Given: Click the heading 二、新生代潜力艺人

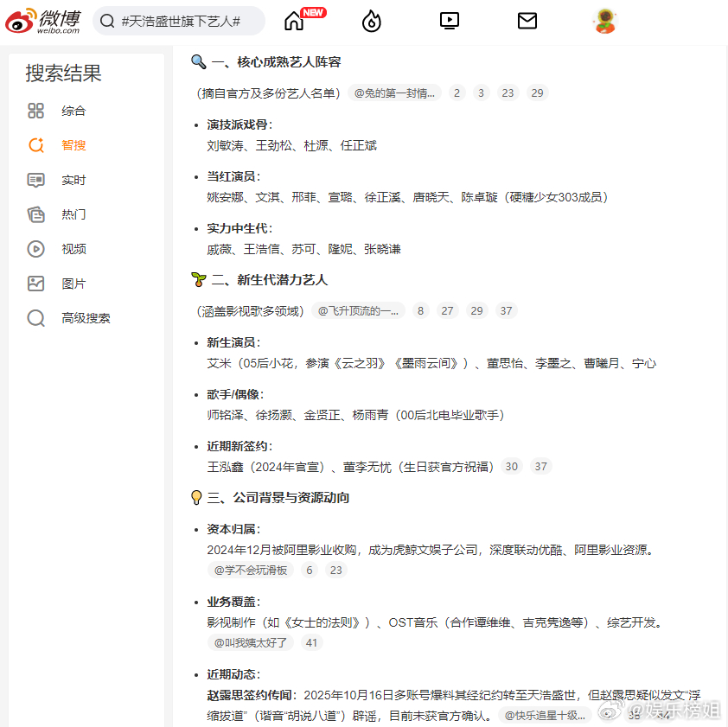Looking at the screenshot, I should [269, 279].
